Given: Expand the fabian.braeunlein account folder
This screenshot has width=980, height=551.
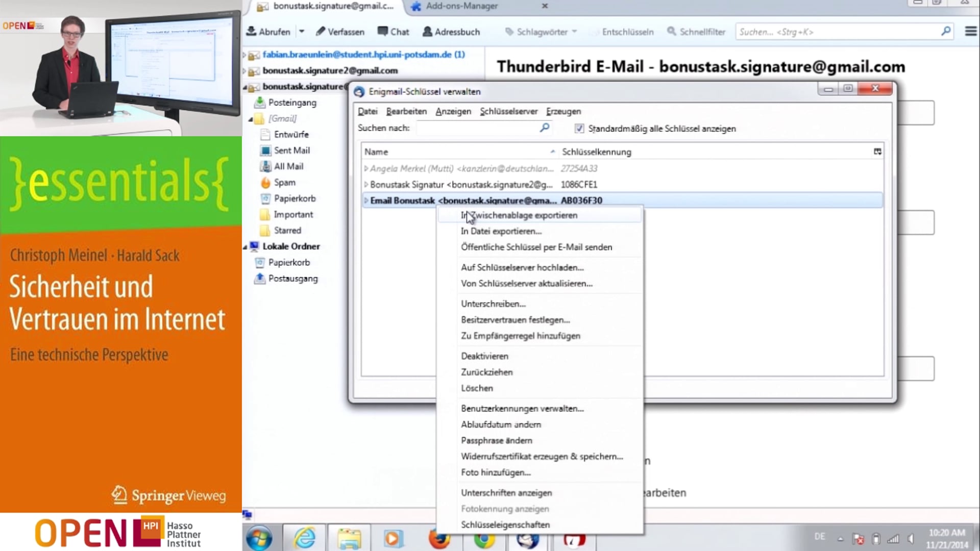Looking at the screenshot, I should [x=244, y=55].
